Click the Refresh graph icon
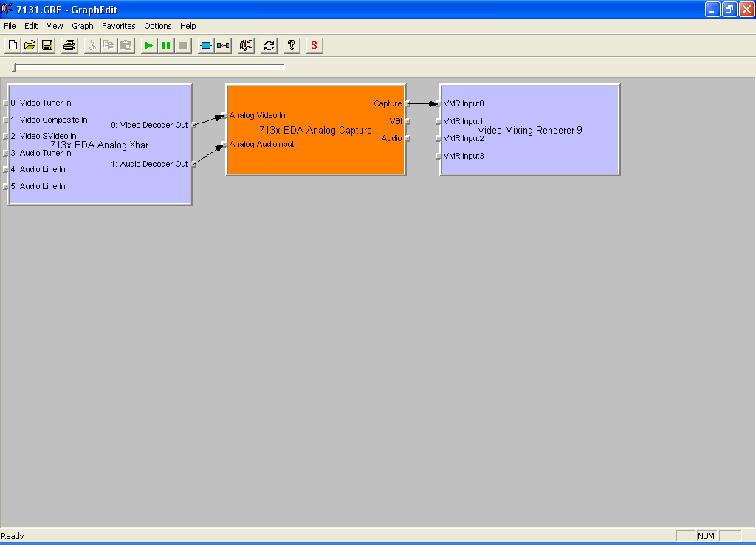The image size is (756, 545). click(x=269, y=45)
